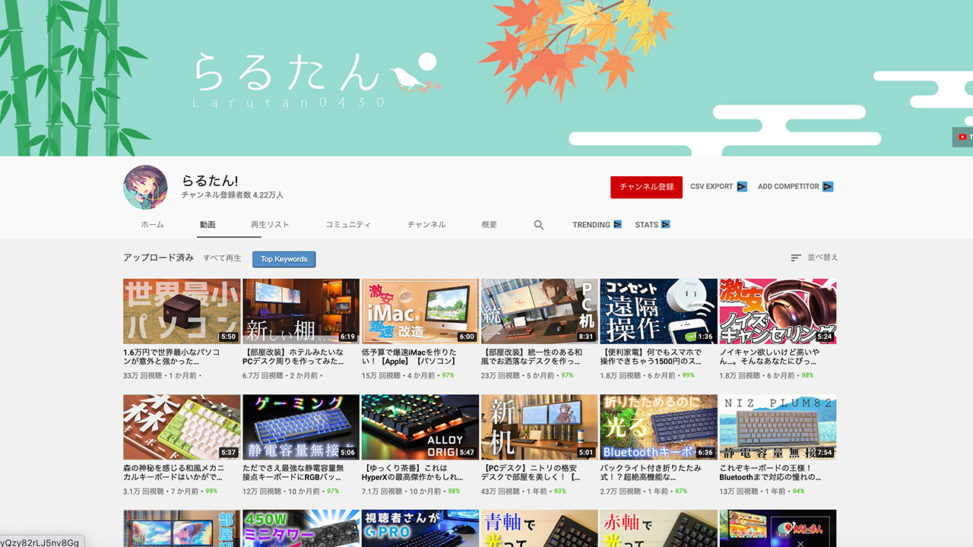Open the 激安iMac改造 video thumbnail
Viewport: 973px width, 547px height.
pos(419,311)
